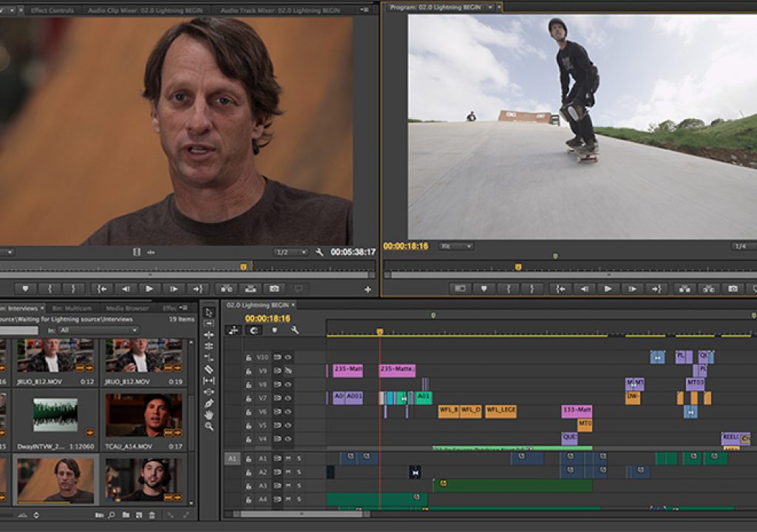Open Program panel sequence dropdown arrow
The width and height of the screenshot is (757, 532).
coord(490,7)
